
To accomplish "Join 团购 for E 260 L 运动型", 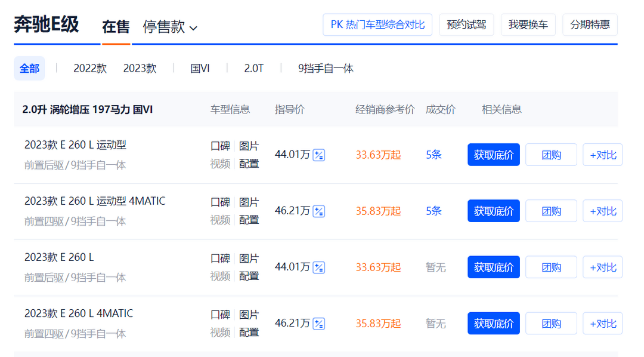I will tap(551, 155).
